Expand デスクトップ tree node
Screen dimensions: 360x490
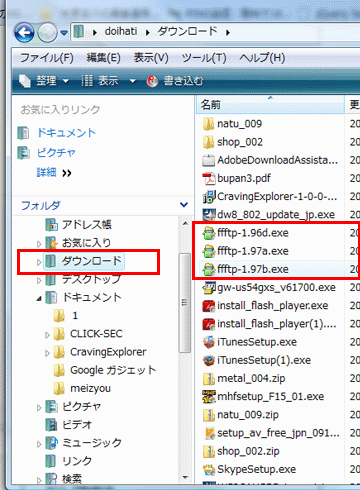pos(39,280)
